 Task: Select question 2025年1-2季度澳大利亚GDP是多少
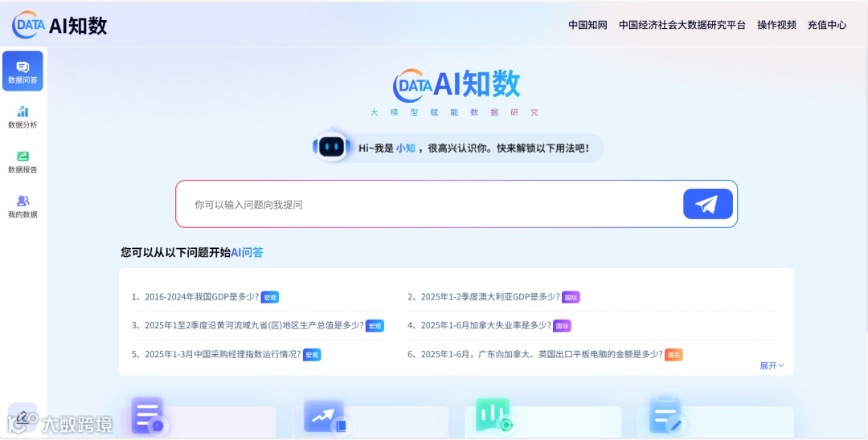coord(484,297)
